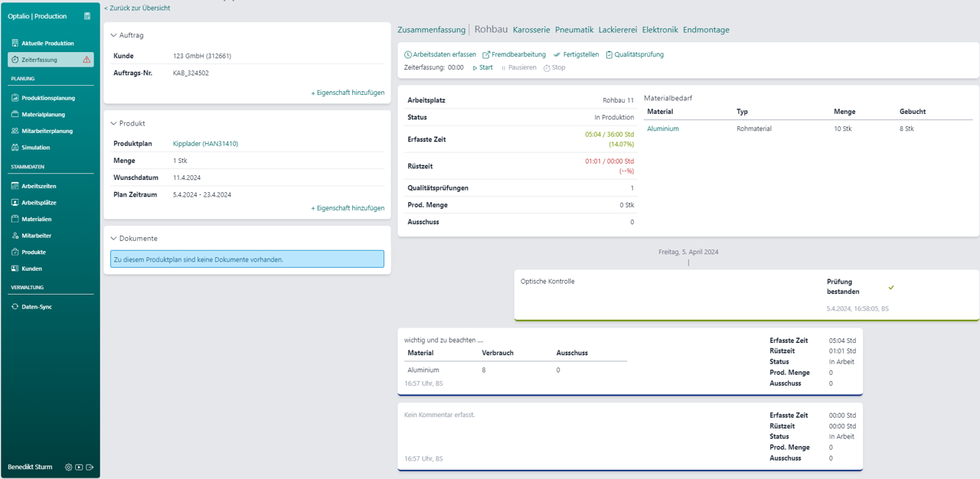This screenshot has width=980, height=479.
Task: Select the Mitarbeiterplanung sidebar icon
Action: click(15, 131)
